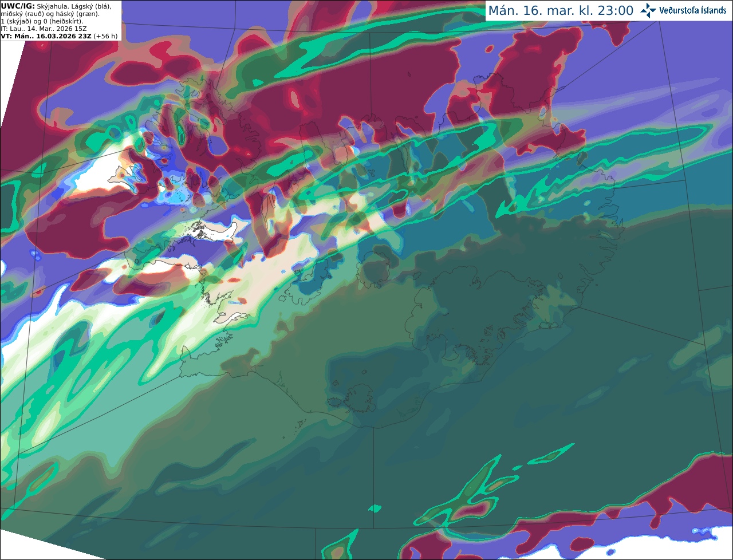Click the 'IT: Lau.. 14. Mar.. 2026 15Z' line
Viewport: 733px width, 560px height.
[45, 29]
